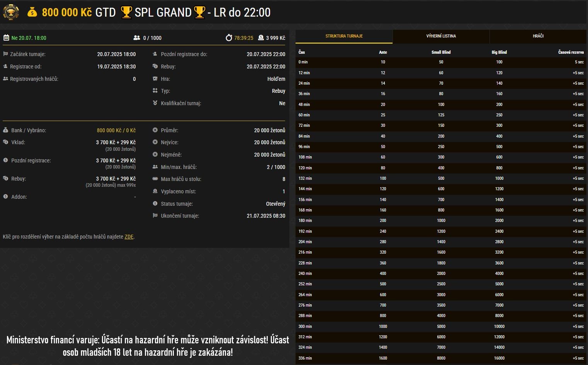Click the players icon next to 0 / 1000
The width and height of the screenshot is (588, 365).
(137, 38)
